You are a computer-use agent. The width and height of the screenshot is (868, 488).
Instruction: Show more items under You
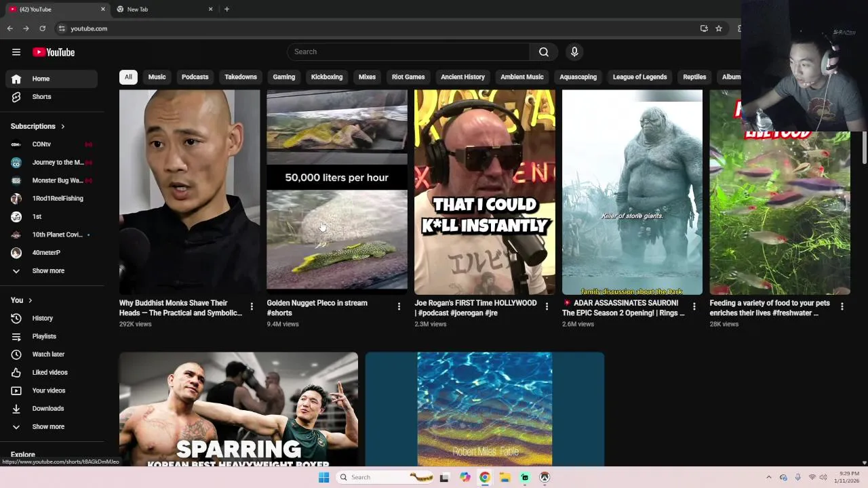click(52, 426)
